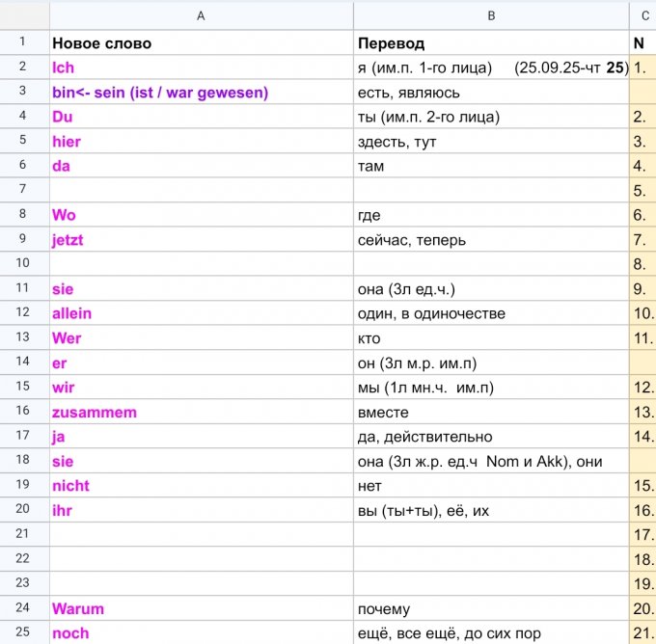Image resolution: width=656 pixels, height=644 pixels.
Task: Select column C header
Action: pos(642,15)
